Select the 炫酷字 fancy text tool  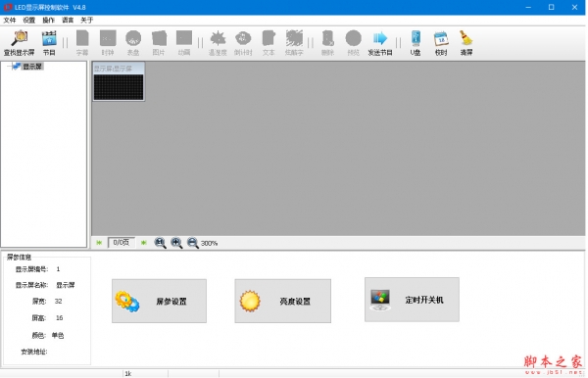294,43
